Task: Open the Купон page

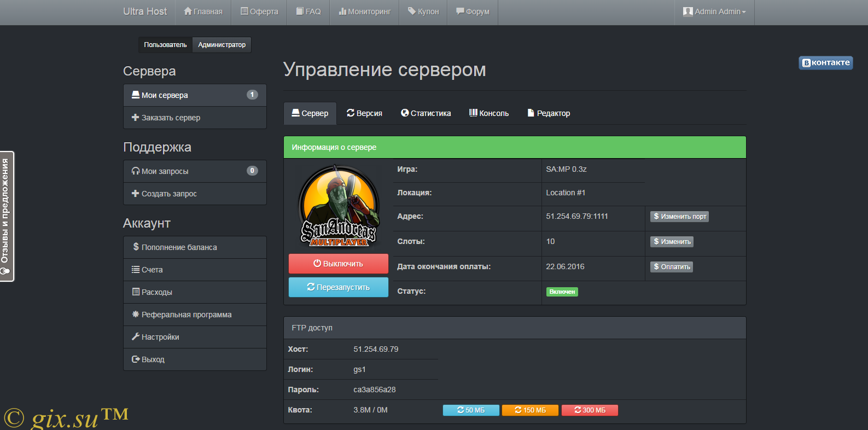Action: [x=423, y=11]
